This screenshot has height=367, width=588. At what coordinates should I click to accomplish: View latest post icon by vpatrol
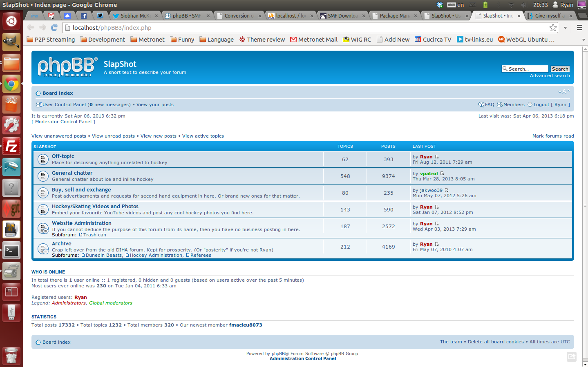point(442,173)
